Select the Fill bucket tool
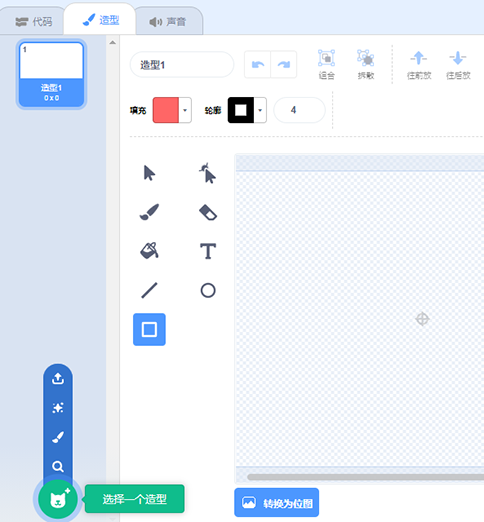This screenshot has width=484, height=522. coord(149,251)
